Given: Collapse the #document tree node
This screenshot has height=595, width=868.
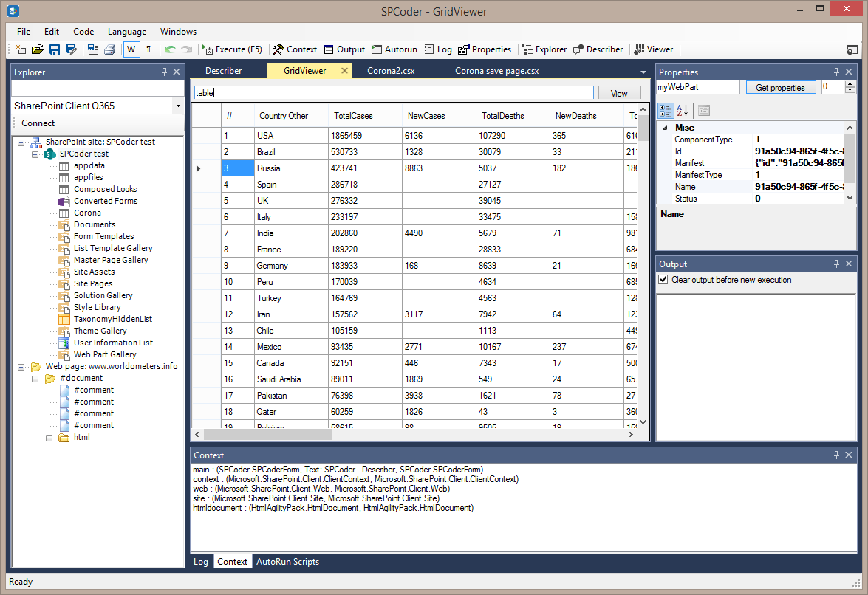Looking at the screenshot, I should 35,379.
